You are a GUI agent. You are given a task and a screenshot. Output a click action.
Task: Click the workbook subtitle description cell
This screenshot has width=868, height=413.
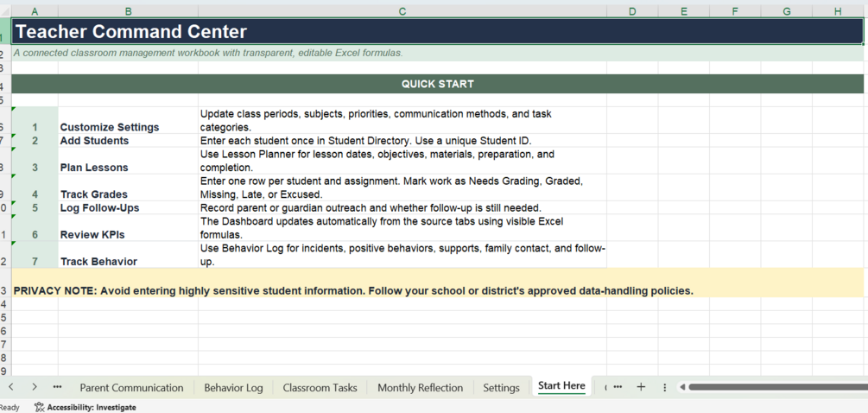(437, 54)
